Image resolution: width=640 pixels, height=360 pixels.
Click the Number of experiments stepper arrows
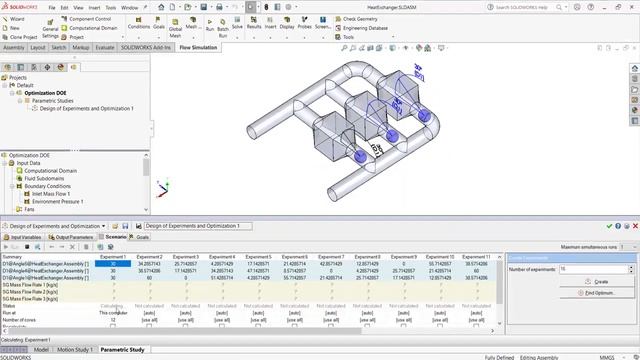(x=631, y=269)
